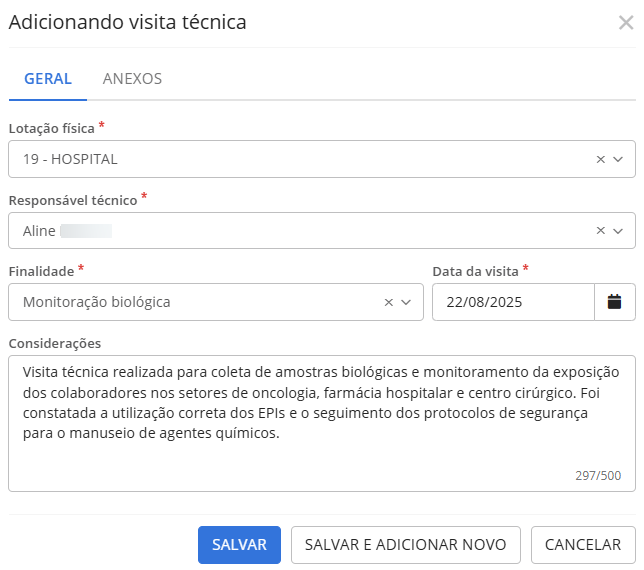The width and height of the screenshot is (644, 570).
Task: Expand Lotação física with its chevron arrow
Action: [x=618, y=159]
